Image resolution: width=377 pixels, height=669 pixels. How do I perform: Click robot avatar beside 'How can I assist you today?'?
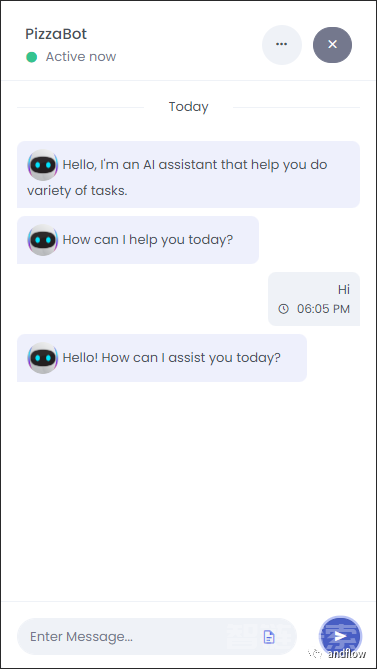click(x=43, y=358)
